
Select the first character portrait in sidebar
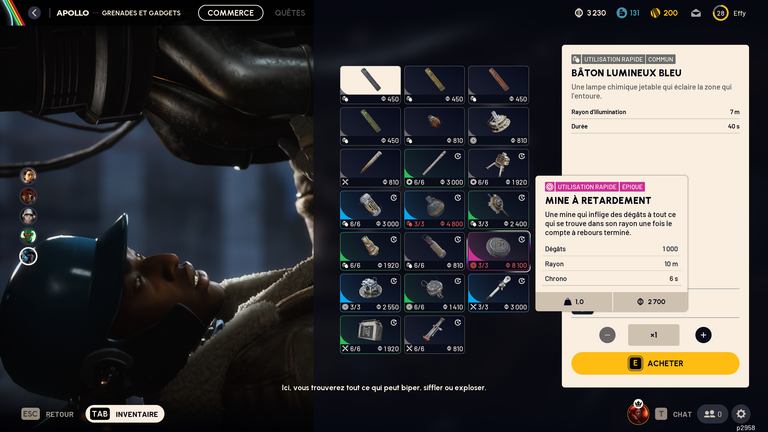coord(28,175)
